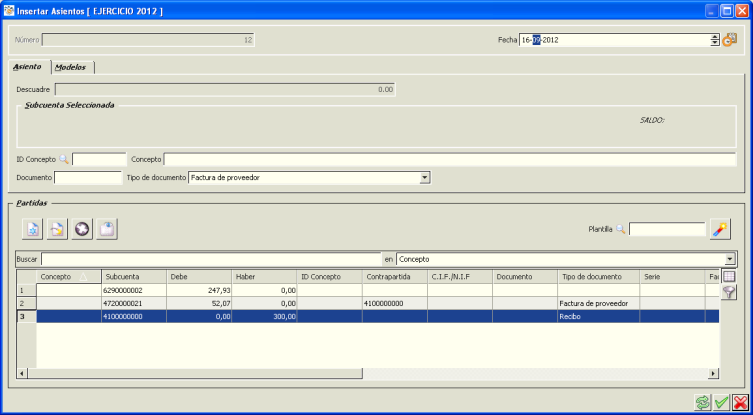Screen dimensions: 753x415
Task: Click the application icon in title bar
Action: pos(9,11)
